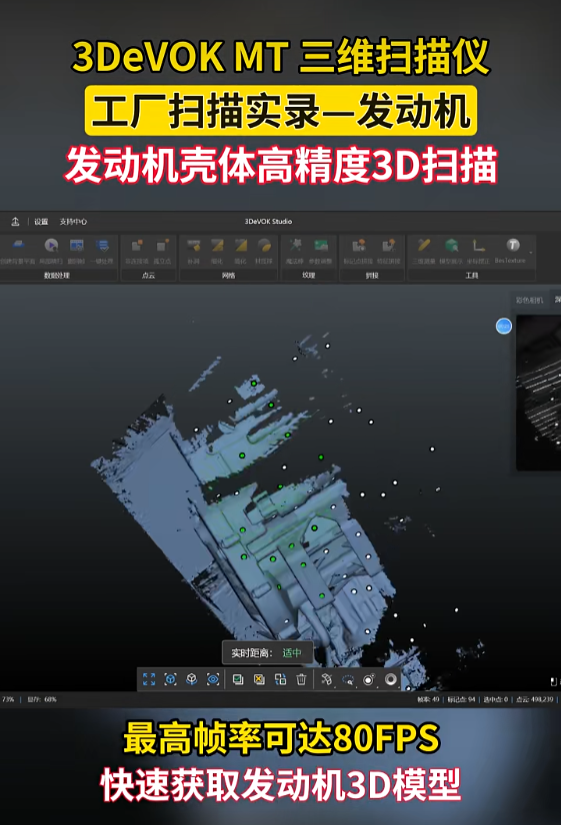Click the coordinate correction axis icon

[478, 245]
